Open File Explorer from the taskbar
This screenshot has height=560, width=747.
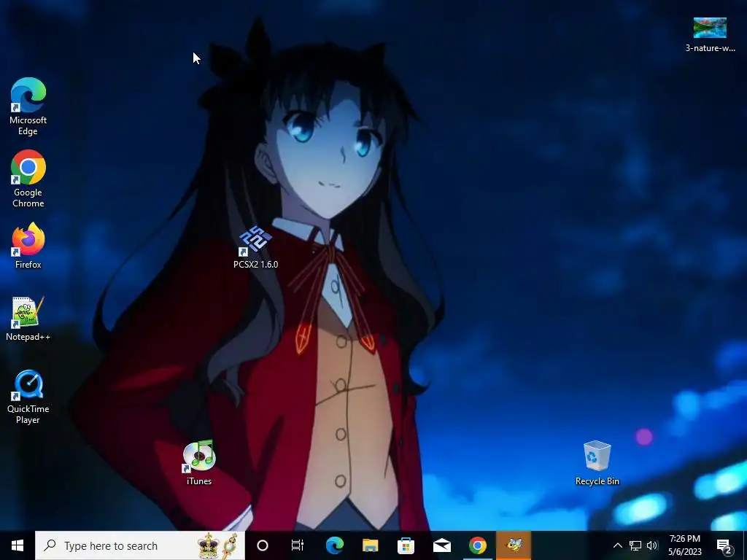click(370, 545)
